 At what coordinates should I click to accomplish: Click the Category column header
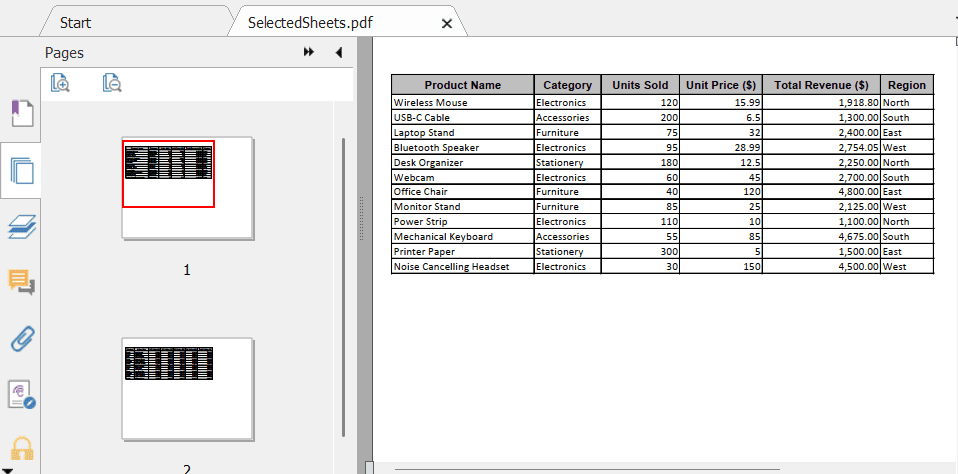pos(568,85)
